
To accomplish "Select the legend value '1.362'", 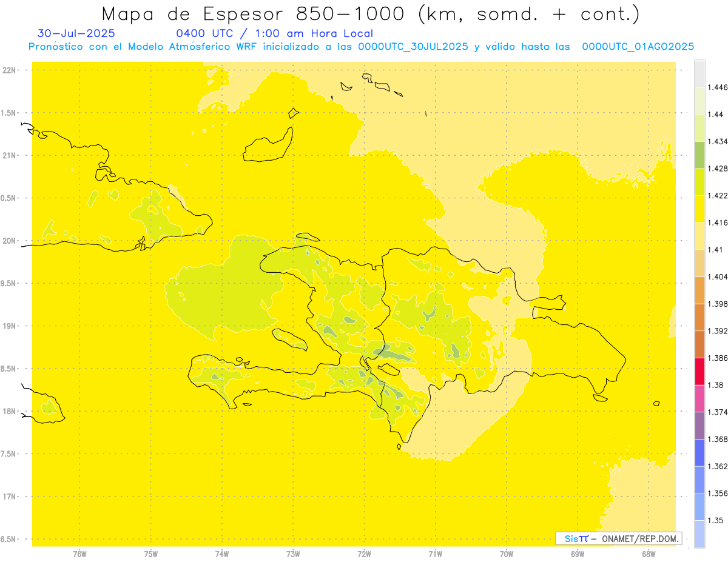I will (718, 466).
